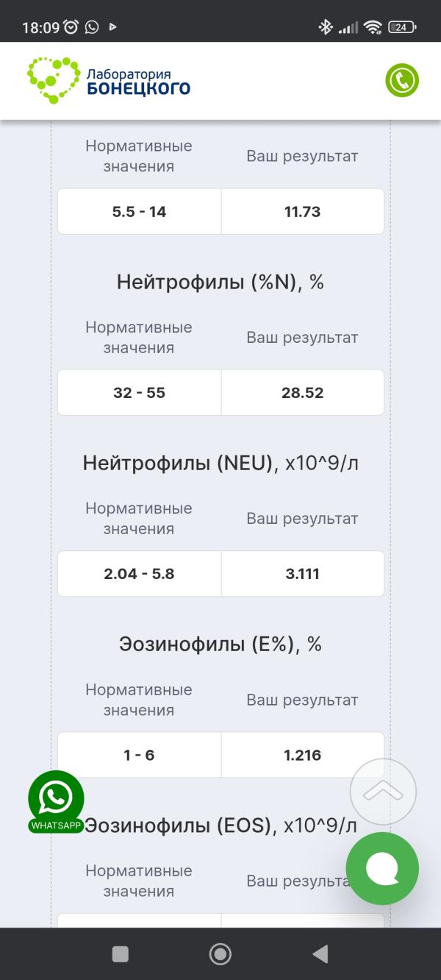Image resolution: width=441 pixels, height=980 pixels.
Task: Tap the Bluetooth status icon
Action: [326, 27]
